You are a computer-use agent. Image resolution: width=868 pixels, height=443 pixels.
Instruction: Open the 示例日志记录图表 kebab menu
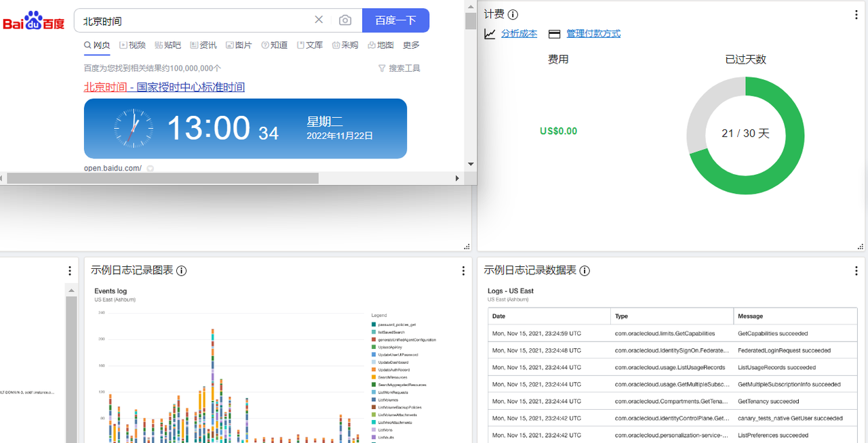[463, 270]
